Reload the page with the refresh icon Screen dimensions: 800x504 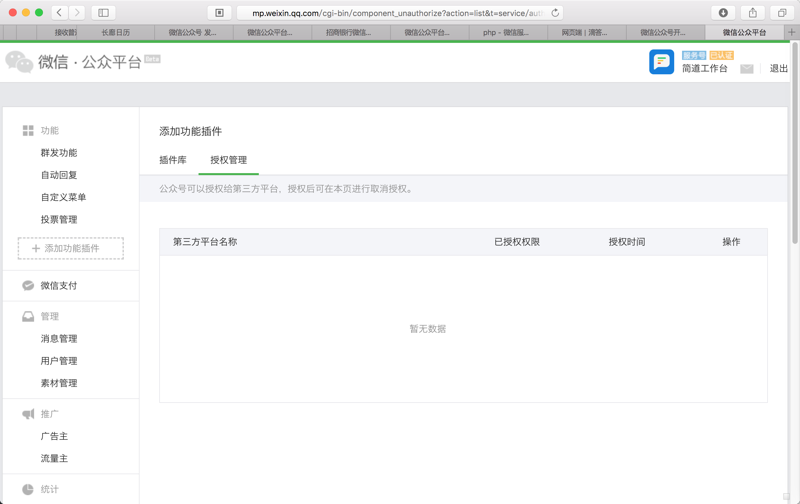click(555, 13)
